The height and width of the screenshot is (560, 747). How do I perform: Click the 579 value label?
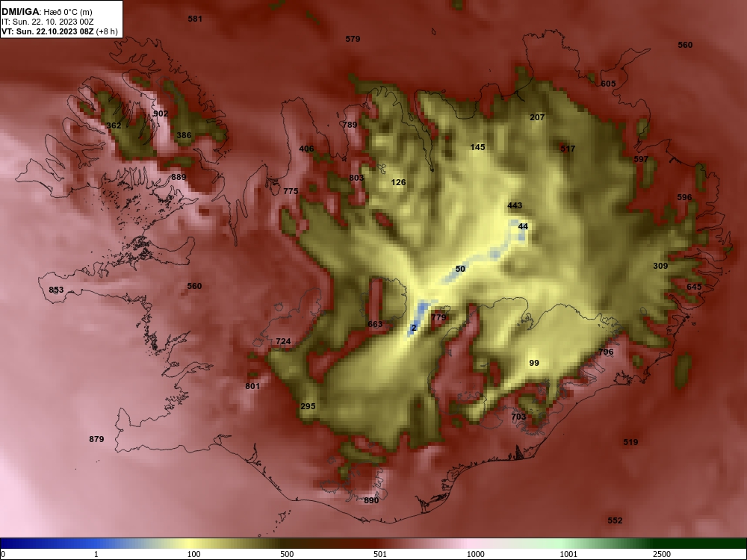pyautogui.click(x=353, y=39)
